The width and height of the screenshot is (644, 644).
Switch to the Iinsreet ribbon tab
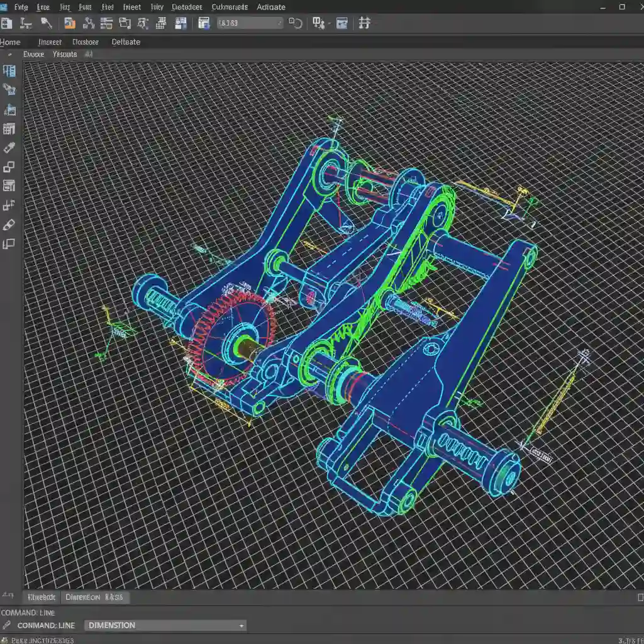pos(50,42)
